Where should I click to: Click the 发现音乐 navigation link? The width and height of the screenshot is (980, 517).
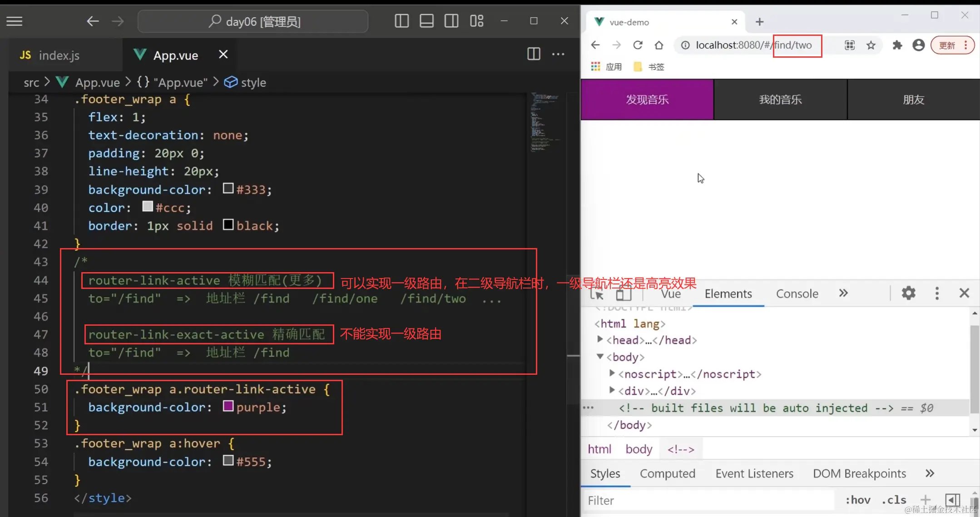(647, 99)
